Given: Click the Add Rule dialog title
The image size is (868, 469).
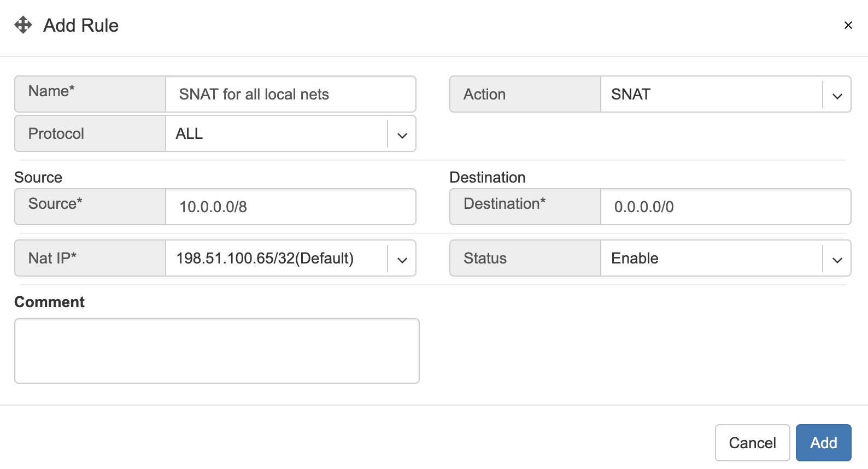Looking at the screenshot, I should coord(81,26).
